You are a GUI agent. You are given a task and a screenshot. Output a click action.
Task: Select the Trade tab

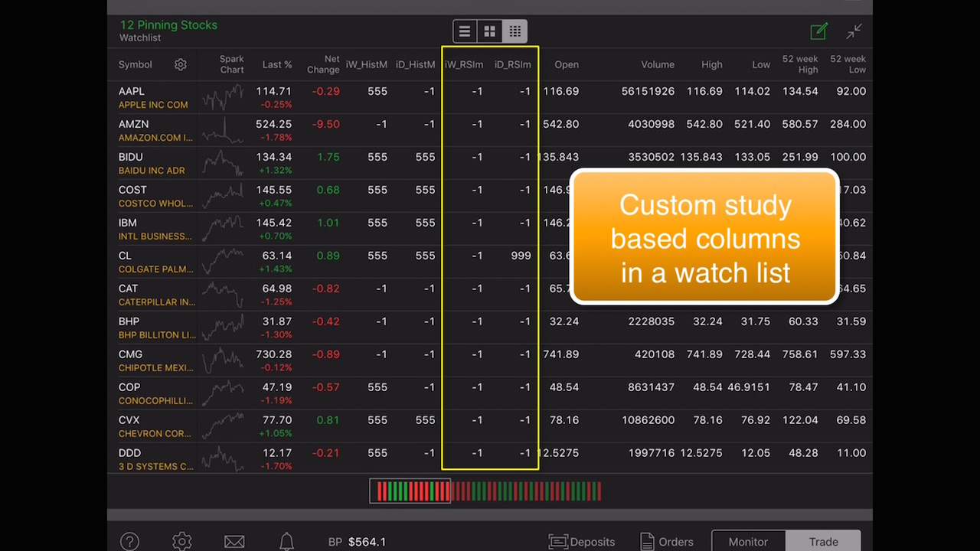824,541
